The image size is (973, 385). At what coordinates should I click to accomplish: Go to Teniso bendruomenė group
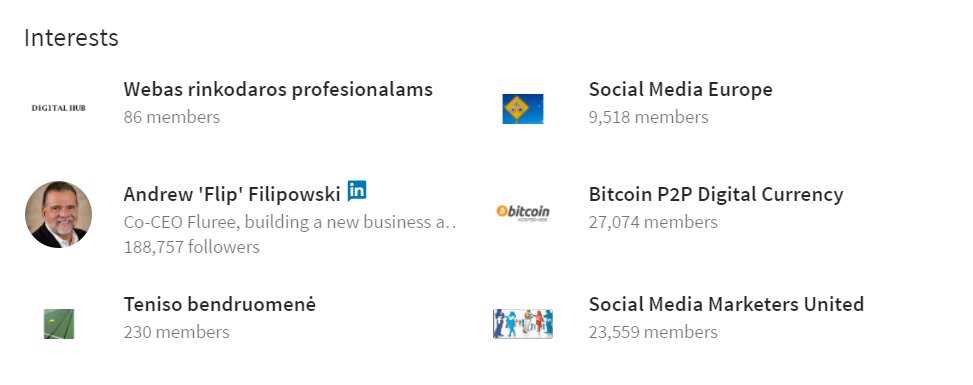pyautogui.click(x=220, y=304)
